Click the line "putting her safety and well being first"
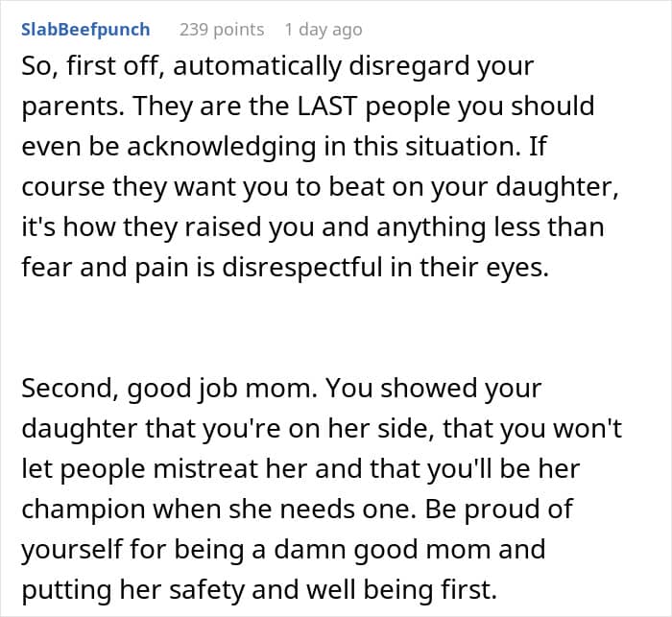The height and width of the screenshot is (617, 672). [259, 590]
